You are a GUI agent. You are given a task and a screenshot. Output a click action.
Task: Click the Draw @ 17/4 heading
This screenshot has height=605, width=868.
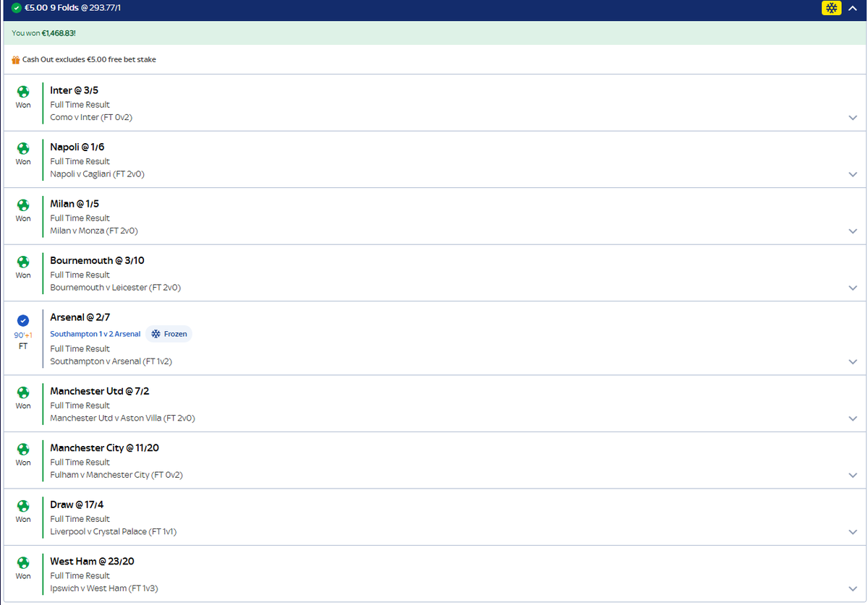point(77,505)
